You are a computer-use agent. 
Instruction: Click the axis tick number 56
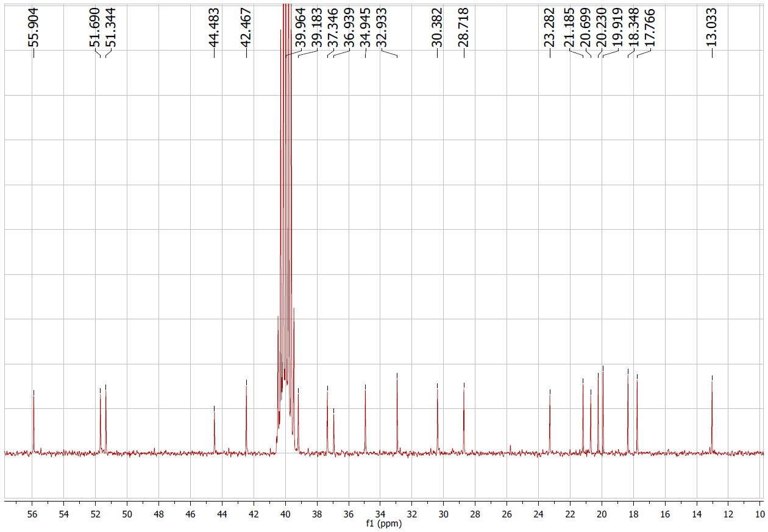pos(32,513)
